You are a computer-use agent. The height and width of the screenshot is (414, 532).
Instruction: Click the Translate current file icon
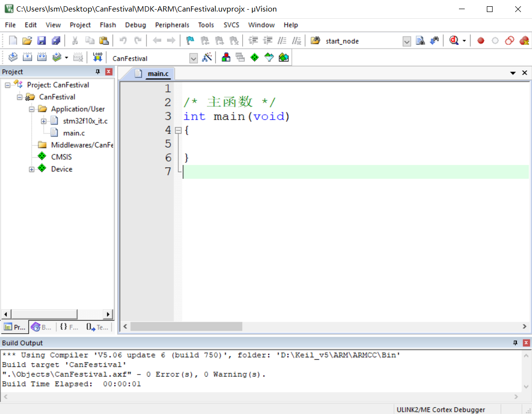click(13, 57)
